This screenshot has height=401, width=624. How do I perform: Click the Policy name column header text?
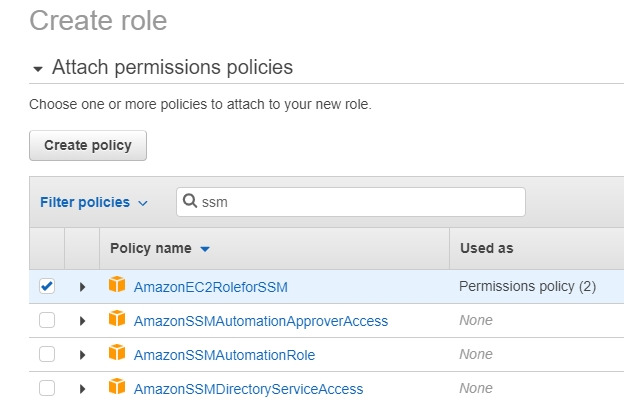(151, 248)
